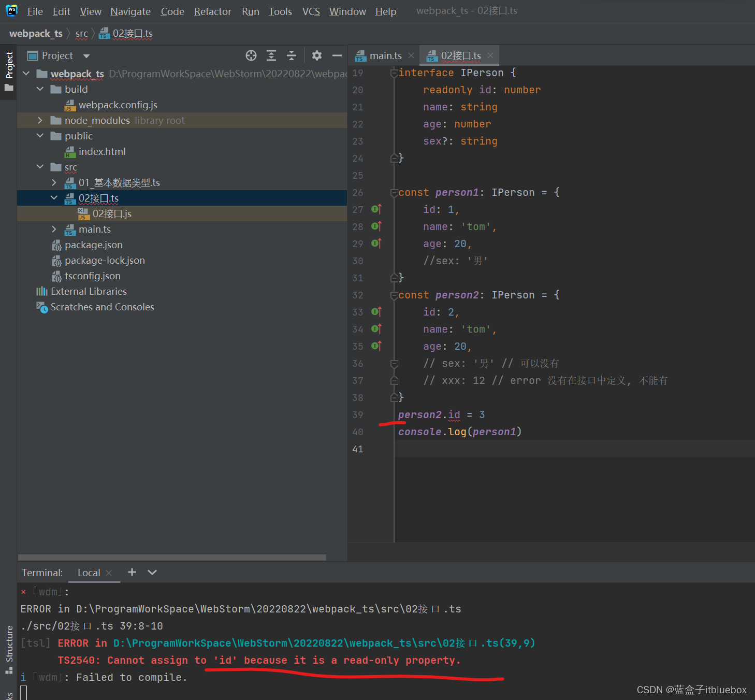Click the webpack_ts breadcrumb

[36, 34]
